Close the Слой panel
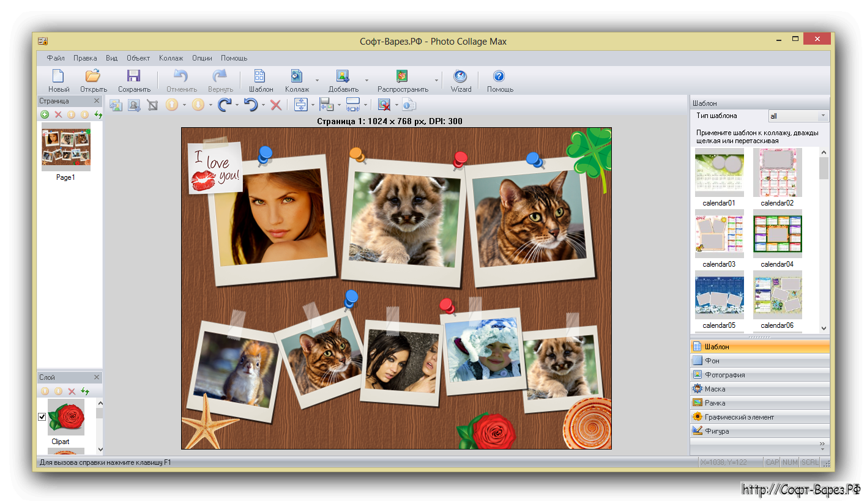The image size is (867, 504). tap(96, 377)
